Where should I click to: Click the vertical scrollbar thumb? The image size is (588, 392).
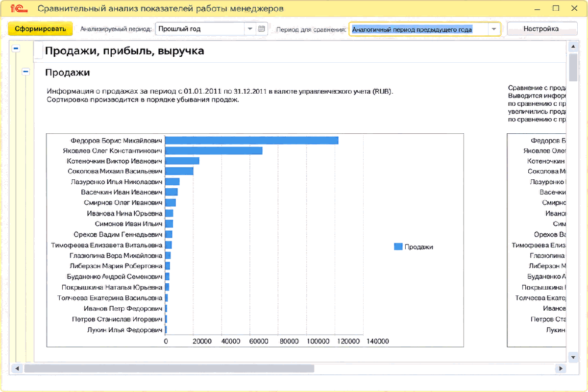pos(572,67)
